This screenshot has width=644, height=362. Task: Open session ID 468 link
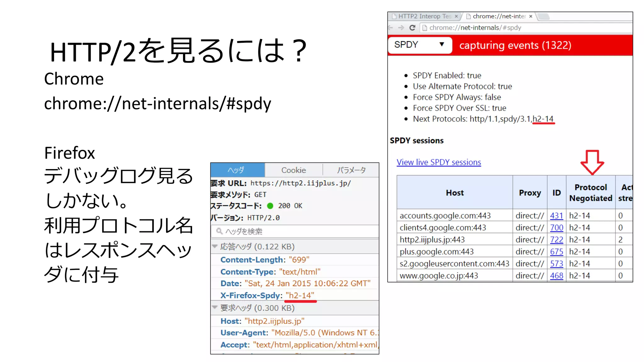[556, 276]
